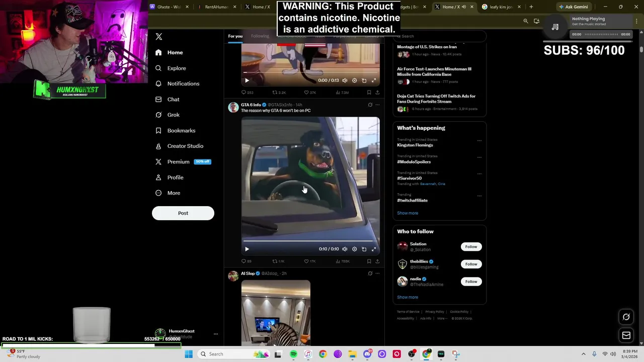The image size is (644, 362).
Task: Open Notifications in the sidebar
Action: (x=178, y=83)
